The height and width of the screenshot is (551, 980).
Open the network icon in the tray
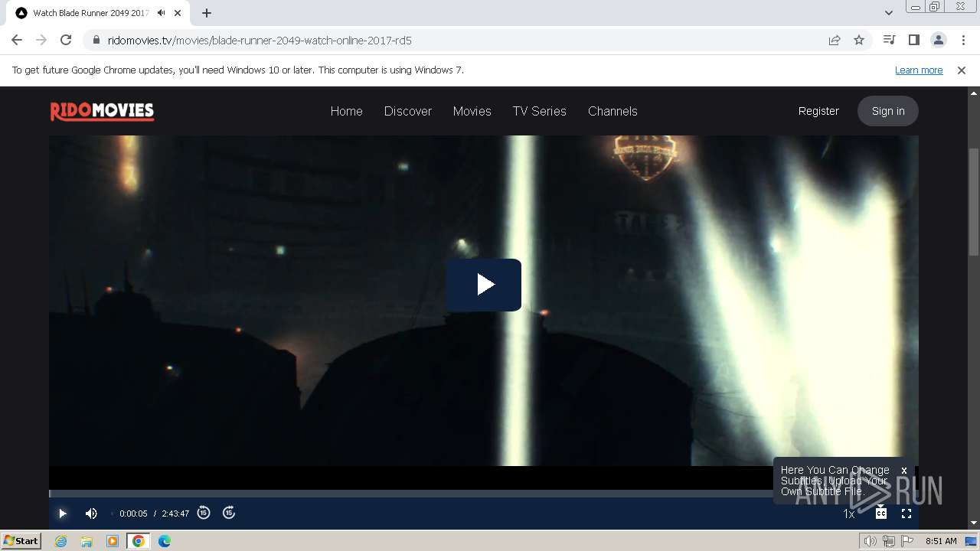889,541
